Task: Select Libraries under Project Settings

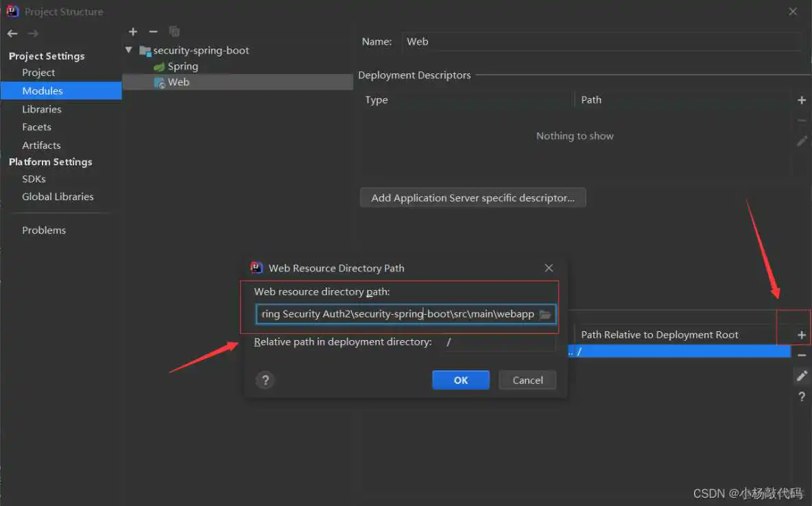Action: [x=42, y=108]
